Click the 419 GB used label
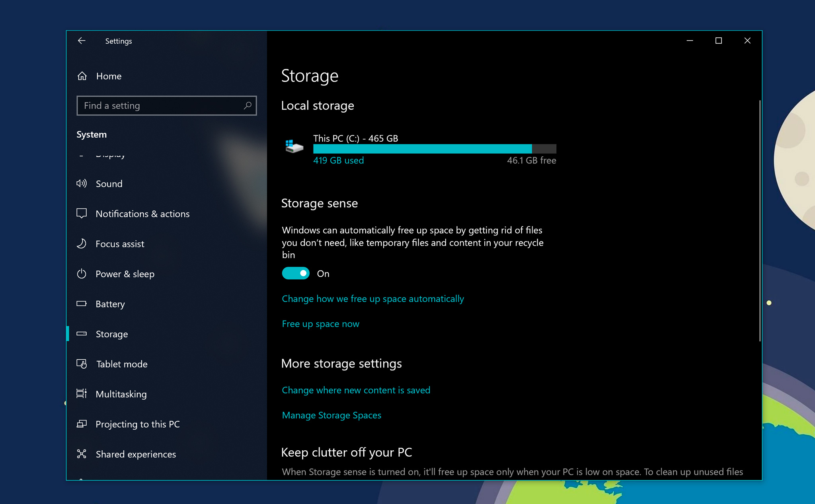815x504 pixels. [x=338, y=160]
